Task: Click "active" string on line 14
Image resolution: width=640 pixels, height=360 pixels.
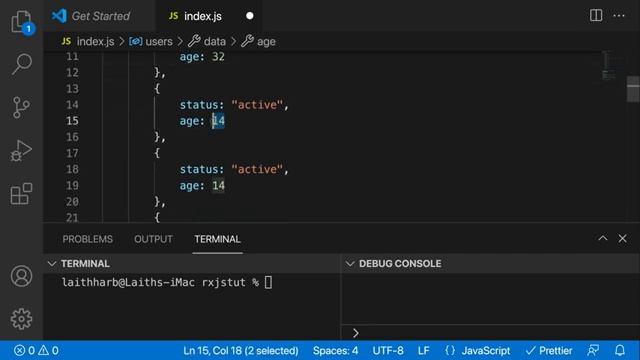Action: (257, 105)
